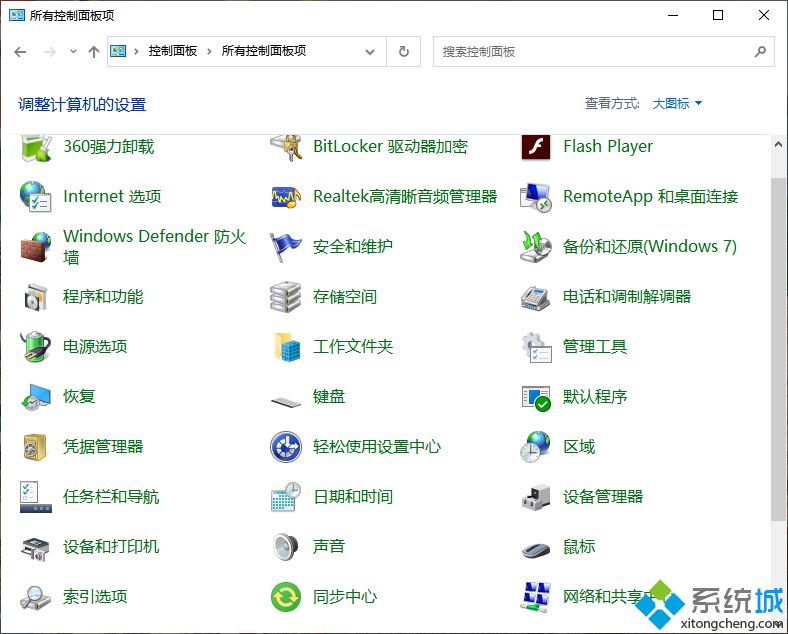The height and width of the screenshot is (634, 788).
Task: Open the 电源选项 text link
Action: 95,347
